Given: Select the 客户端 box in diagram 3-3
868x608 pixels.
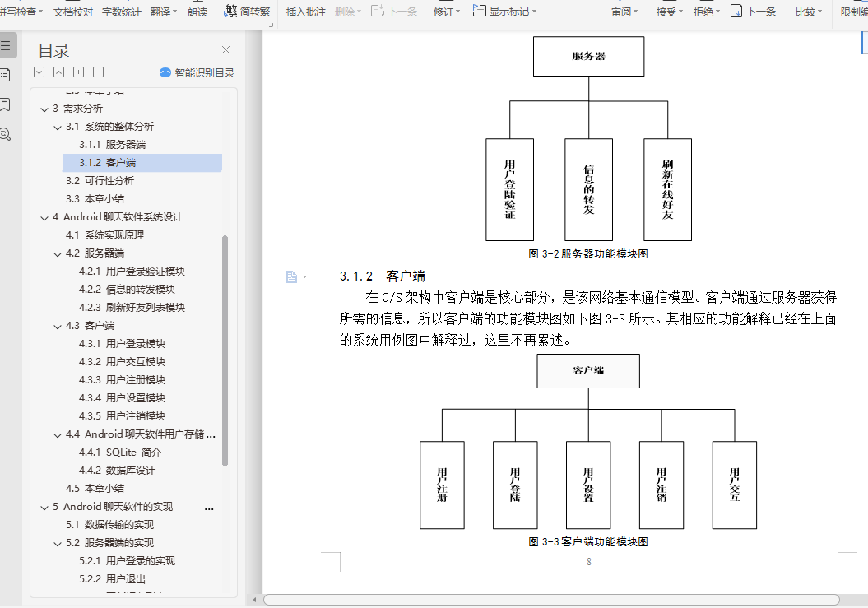Looking at the screenshot, I should tap(588, 371).
